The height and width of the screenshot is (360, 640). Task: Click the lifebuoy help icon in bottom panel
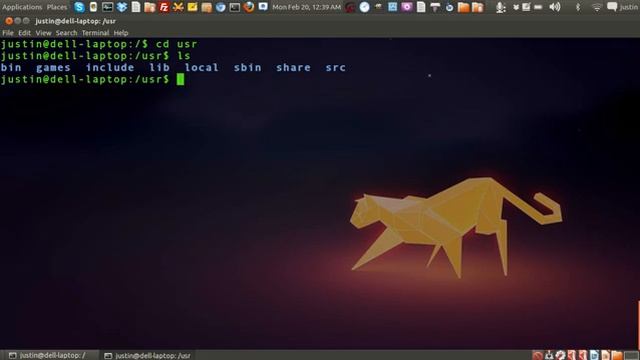(x=560, y=355)
